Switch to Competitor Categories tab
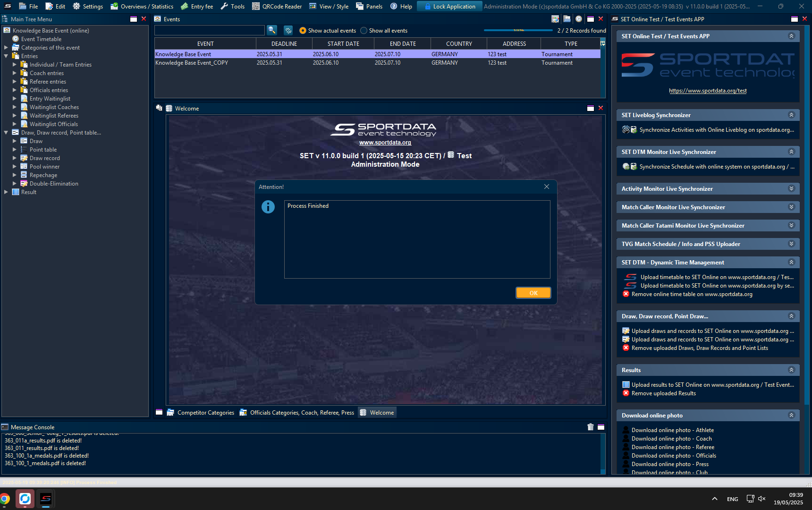812x510 pixels. point(201,412)
